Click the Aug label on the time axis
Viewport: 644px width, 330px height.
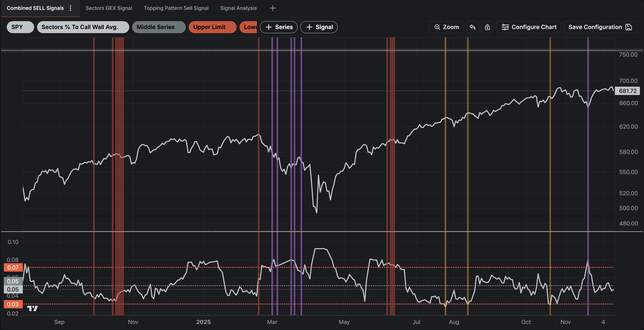tap(454, 322)
